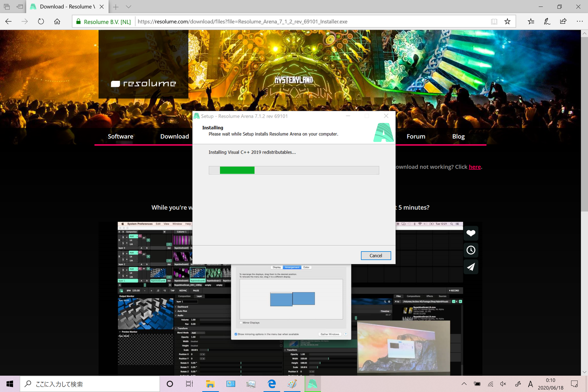Image resolution: width=588 pixels, height=392 pixels.
Task: Open the tabs you've set aside
Action: tap(7, 7)
